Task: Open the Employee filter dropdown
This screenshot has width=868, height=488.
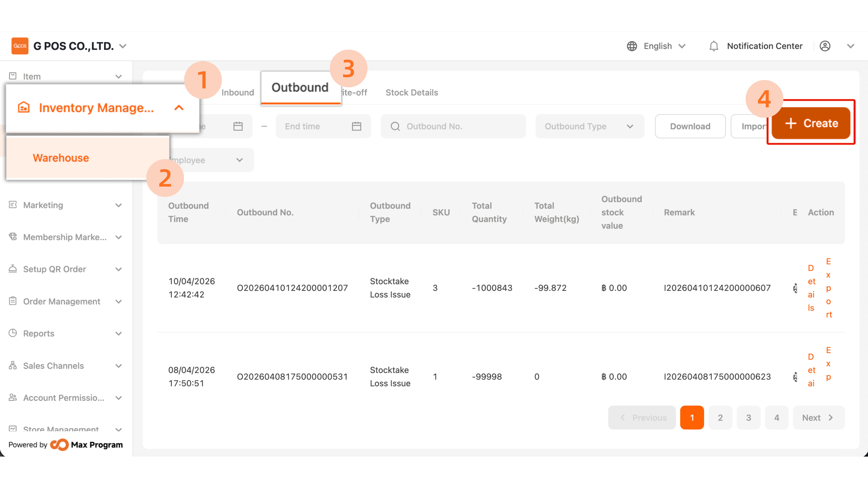Action: (x=211, y=160)
